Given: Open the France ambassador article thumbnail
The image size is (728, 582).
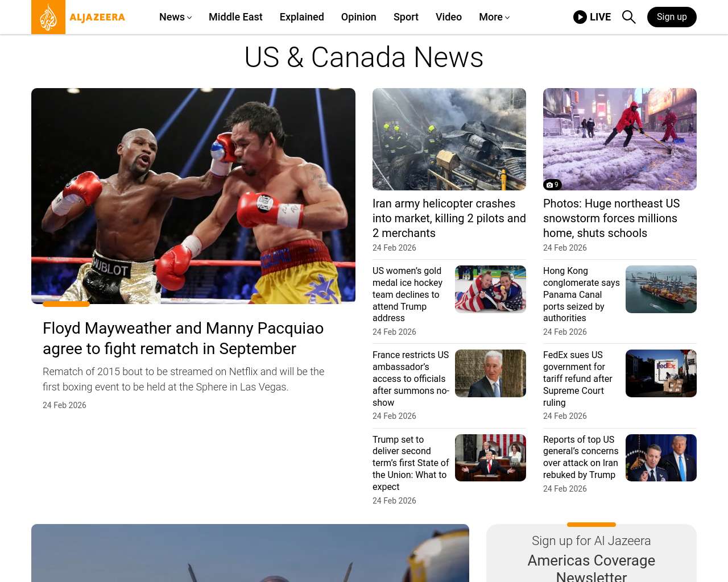Looking at the screenshot, I should [x=490, y=373].
